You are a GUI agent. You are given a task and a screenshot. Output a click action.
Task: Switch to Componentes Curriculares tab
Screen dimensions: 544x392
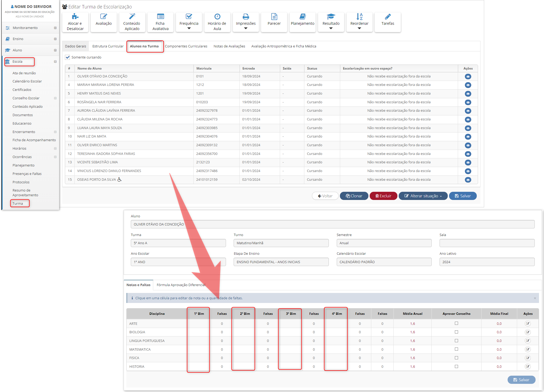click(x=186, y=46)
